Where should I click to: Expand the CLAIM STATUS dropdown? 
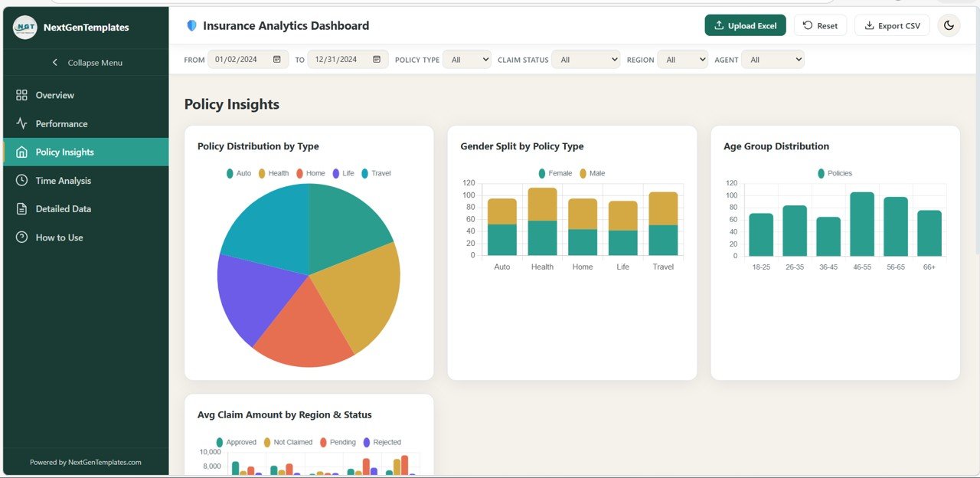pos(586,59)
